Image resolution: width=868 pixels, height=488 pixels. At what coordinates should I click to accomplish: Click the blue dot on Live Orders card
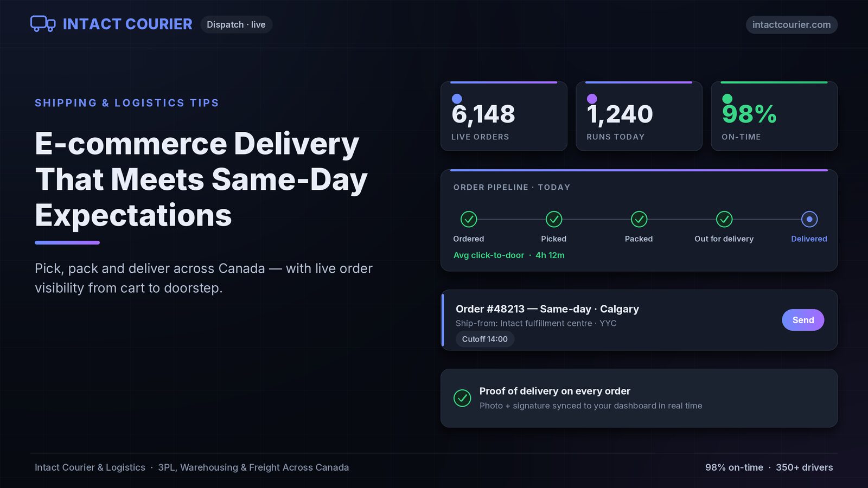tap(457, 99)
